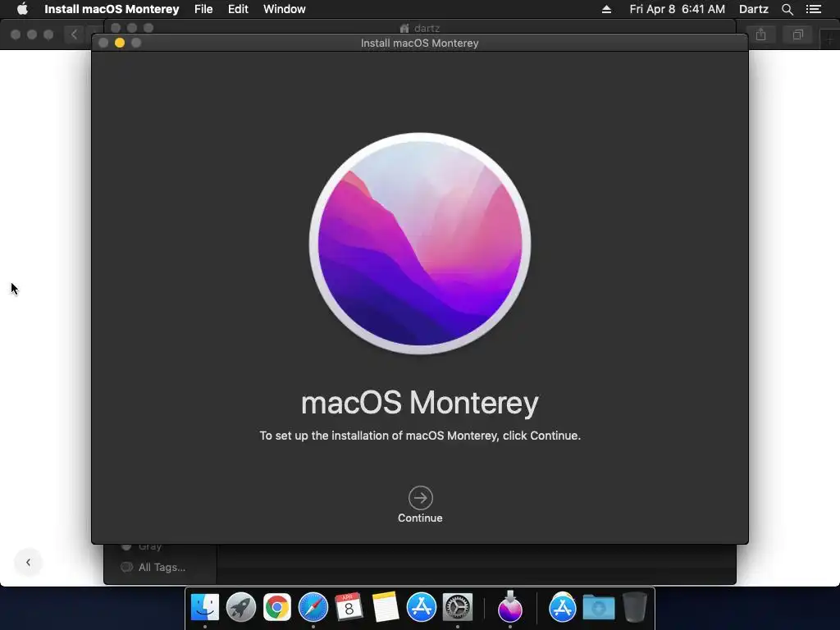Open the Edit menu
The height and width of the screenshot is (630, 840).
[238, 9]
